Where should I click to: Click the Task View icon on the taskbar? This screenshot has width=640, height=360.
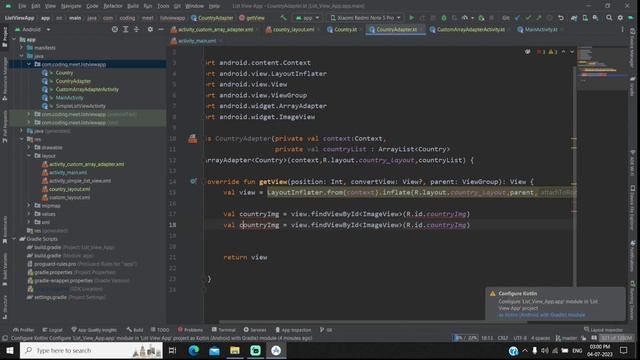[172, 351]
